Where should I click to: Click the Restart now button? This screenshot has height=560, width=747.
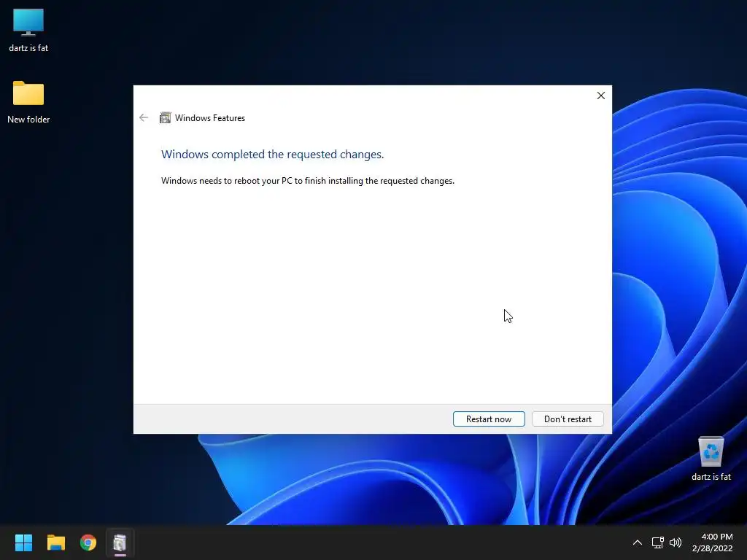489,419
